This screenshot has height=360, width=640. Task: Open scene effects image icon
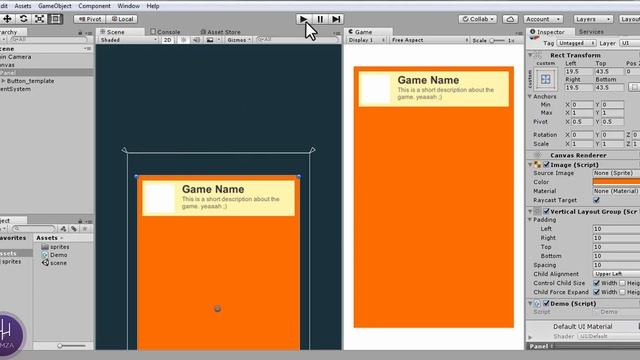(x=210, y=40)
